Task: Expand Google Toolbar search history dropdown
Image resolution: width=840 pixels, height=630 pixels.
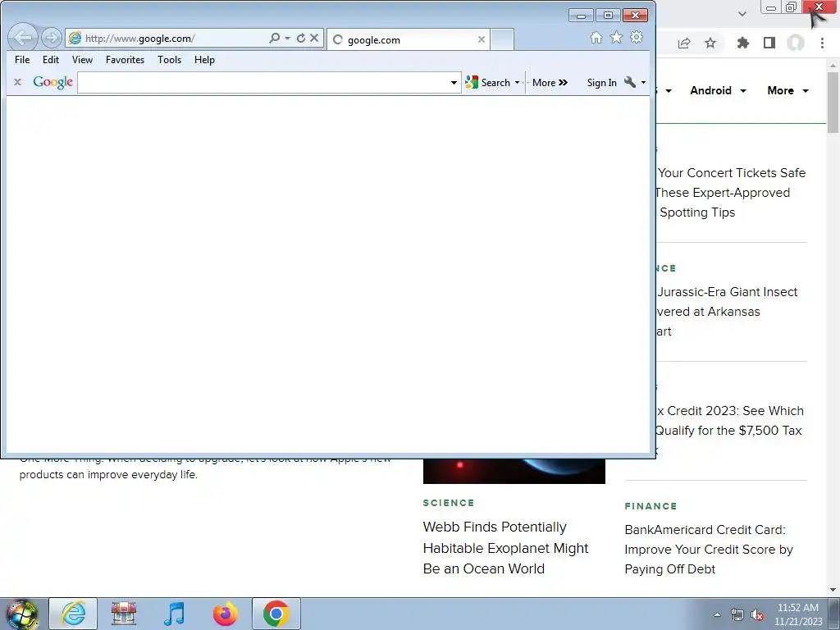Action: click(x=454, y=83)
